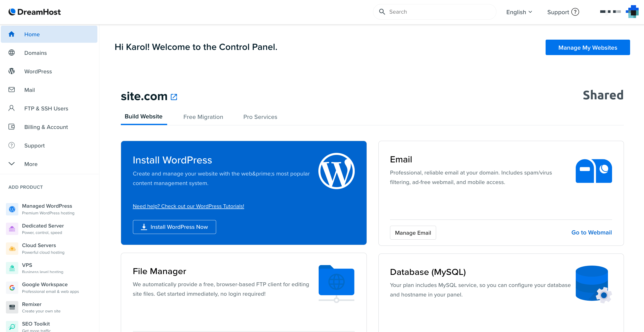Click the File Manager card title
The height and width of the screenshot is (332, 644).
[159, 271]
